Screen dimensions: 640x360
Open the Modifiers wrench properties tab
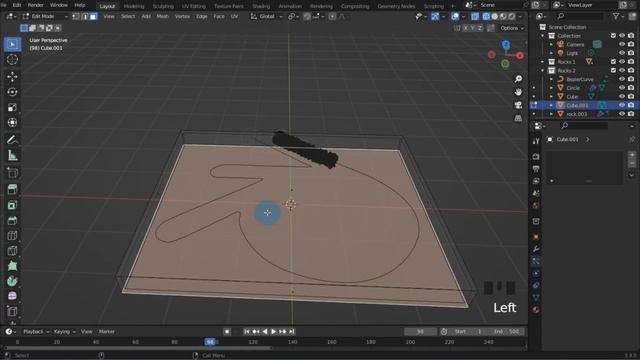click(x=536, y=249)
